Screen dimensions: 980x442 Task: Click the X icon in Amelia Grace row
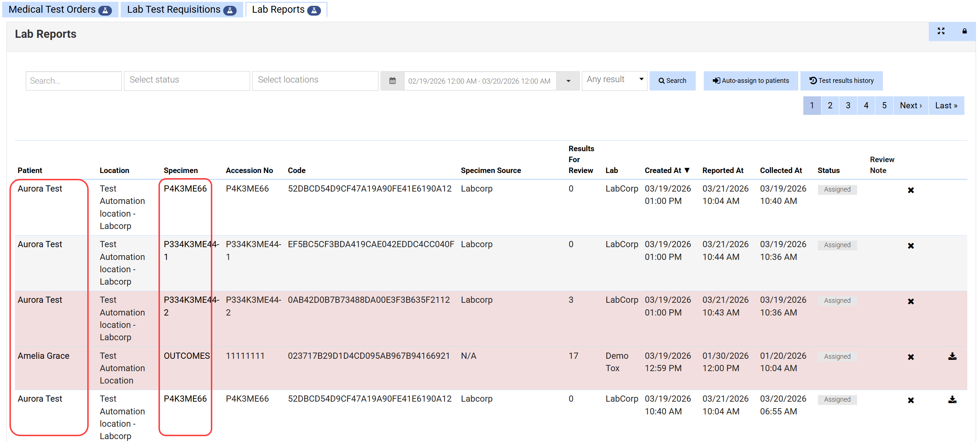910,357
